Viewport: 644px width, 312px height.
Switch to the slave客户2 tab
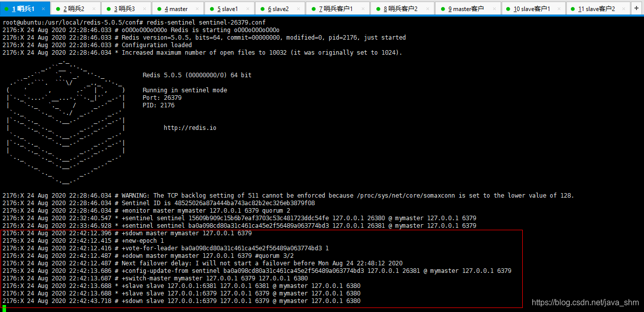[x=598, y=9]
